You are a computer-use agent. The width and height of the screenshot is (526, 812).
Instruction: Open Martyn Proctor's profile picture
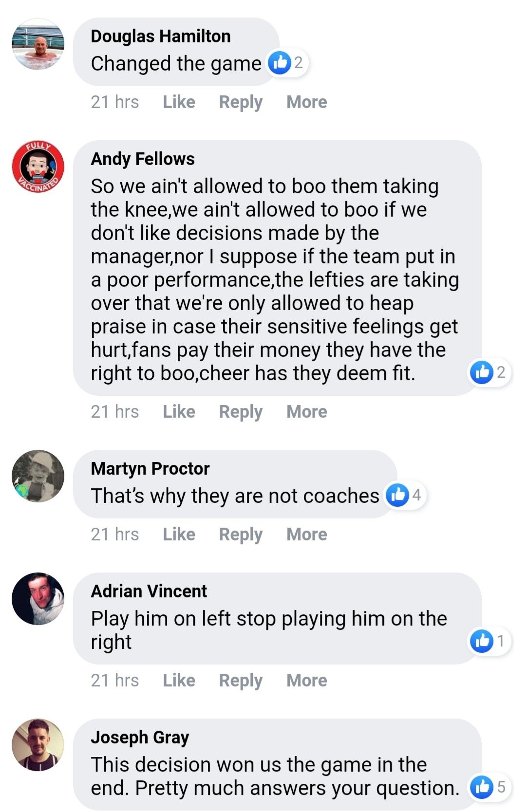point(38,476)
